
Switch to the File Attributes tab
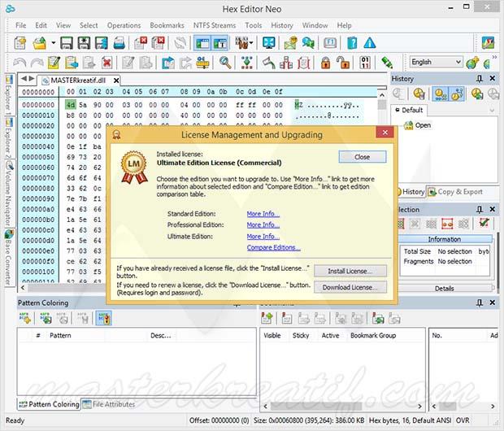coord(109,404)
